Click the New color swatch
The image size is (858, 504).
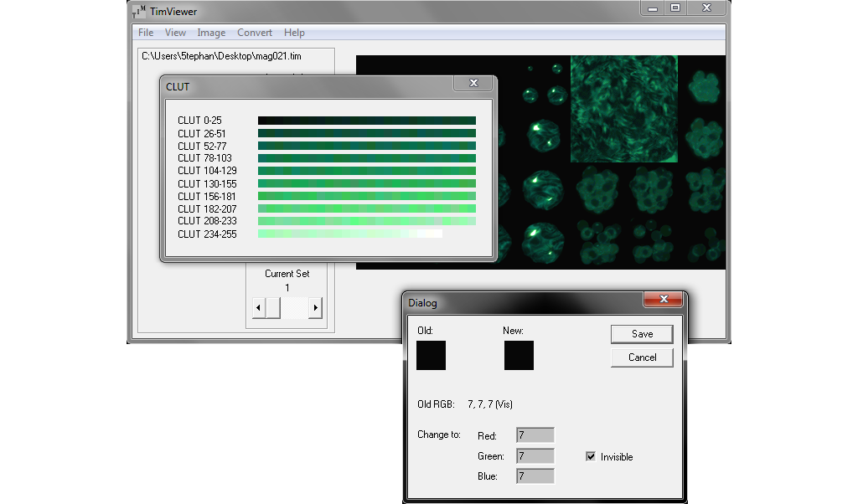pos(519,355)
